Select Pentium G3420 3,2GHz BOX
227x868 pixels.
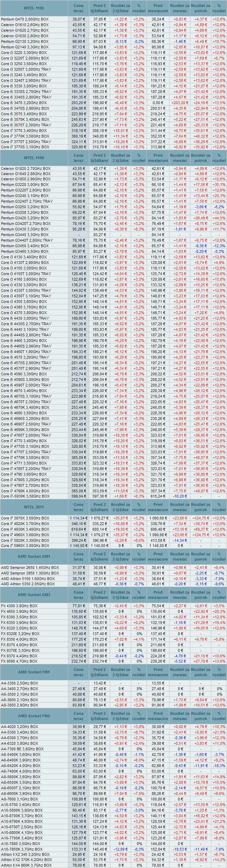(x=25, y=218)
